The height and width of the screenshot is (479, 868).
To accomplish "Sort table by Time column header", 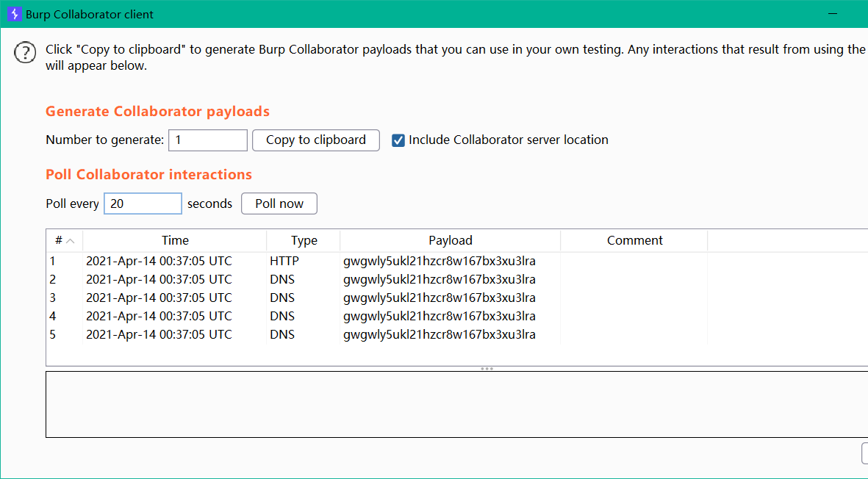I will [175, 241].
